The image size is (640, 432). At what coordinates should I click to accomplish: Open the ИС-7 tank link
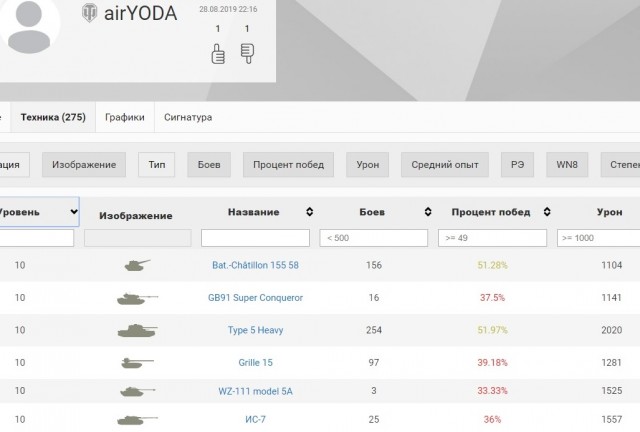point(256,419)
